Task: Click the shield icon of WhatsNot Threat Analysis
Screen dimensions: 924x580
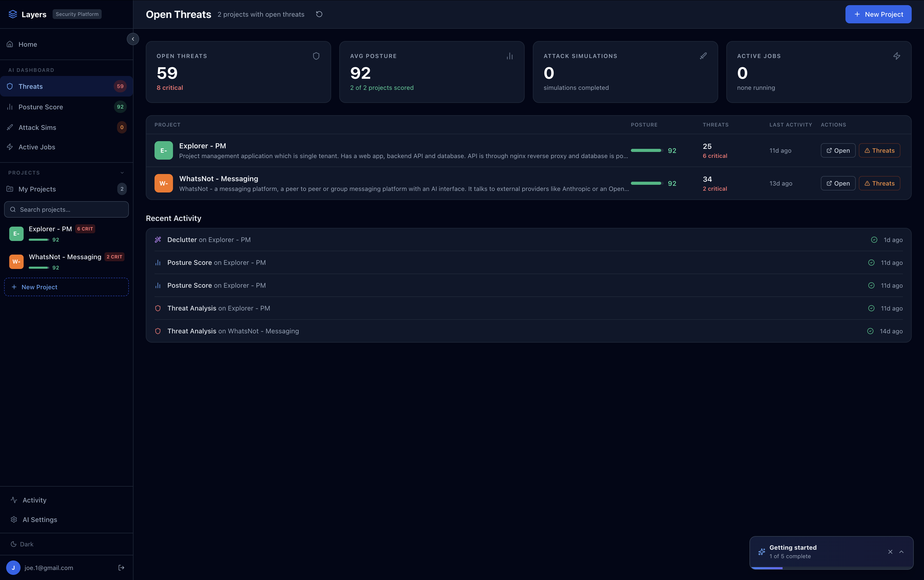Action: tap(158, 331)
